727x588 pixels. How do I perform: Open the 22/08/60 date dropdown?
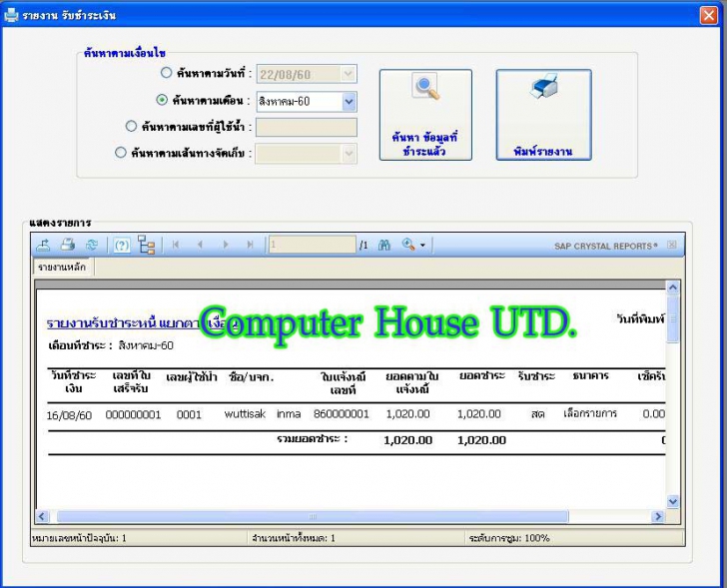click(349, 74)
